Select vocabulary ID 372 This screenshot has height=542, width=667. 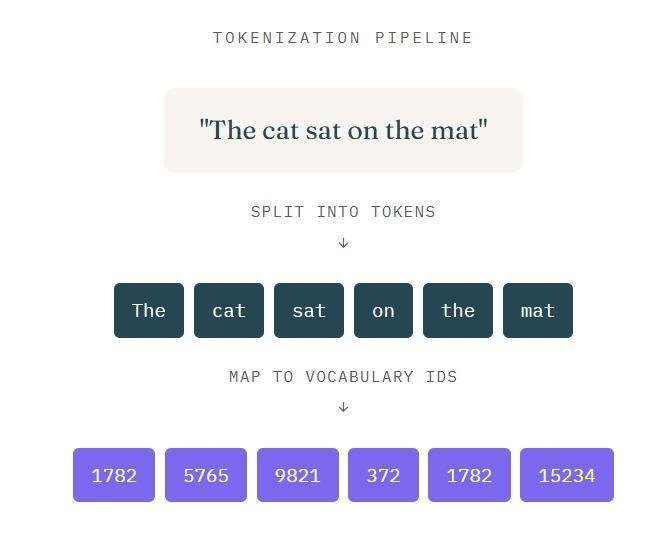pos(383,475)
